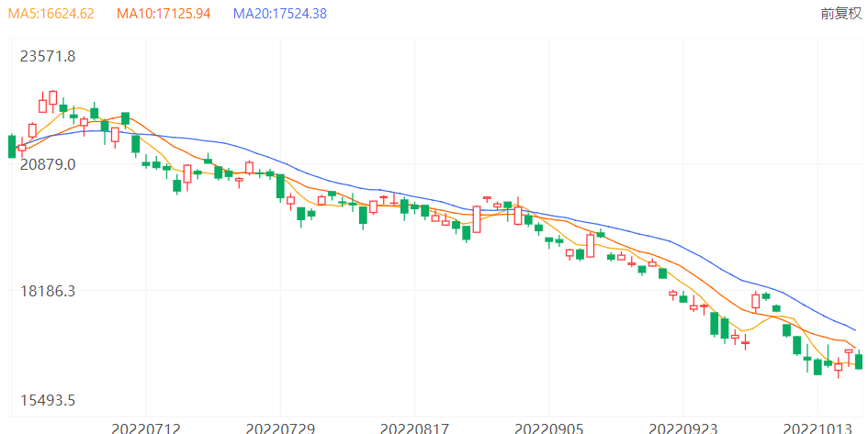This screenshot has width=868, height=434.
Task: Click the 20221013 date marker
Action: [x=817, y=428]
